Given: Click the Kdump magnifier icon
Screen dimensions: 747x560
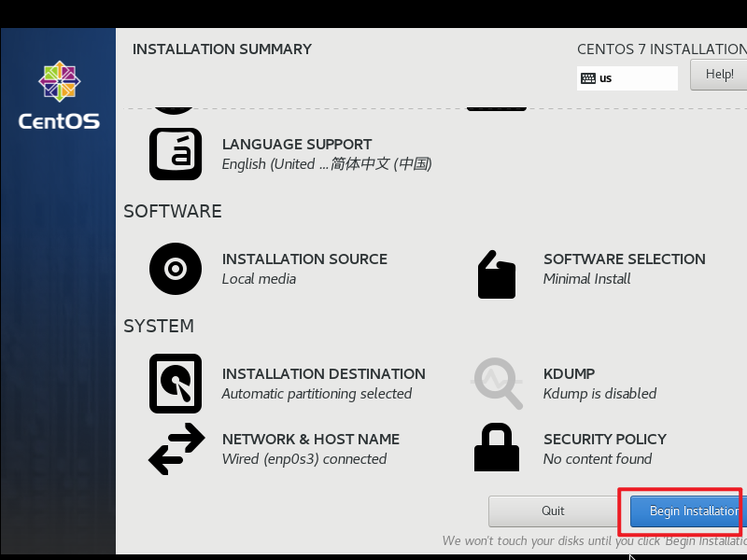Looking at the screenshot, I should (x=497, y=384).
